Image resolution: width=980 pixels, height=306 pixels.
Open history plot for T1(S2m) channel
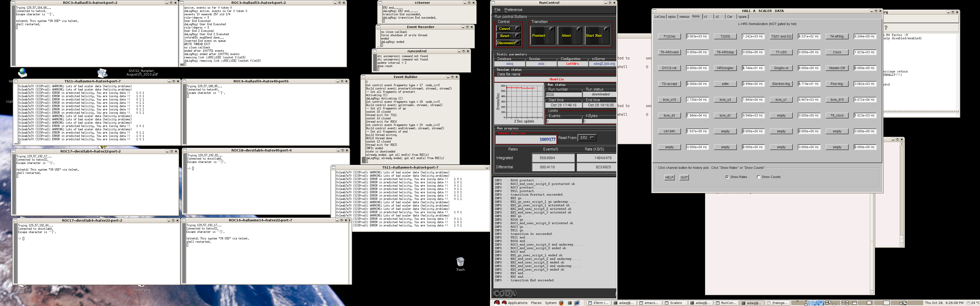coord(670,36)
